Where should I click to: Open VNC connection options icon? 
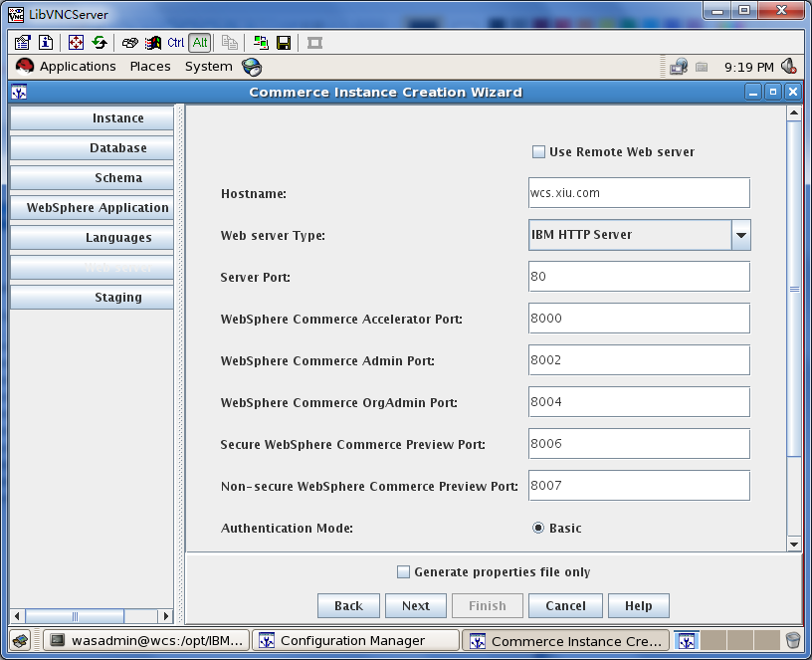22,43
